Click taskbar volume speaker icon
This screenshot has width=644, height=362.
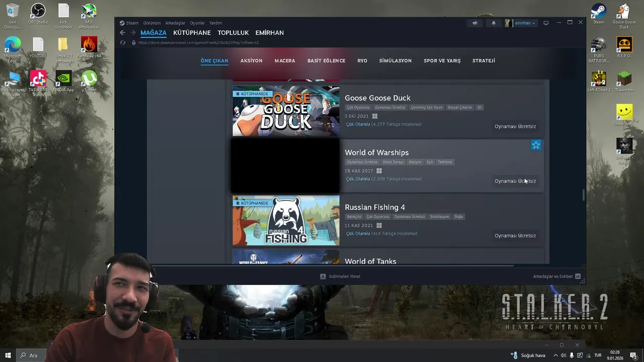point(563,355)
